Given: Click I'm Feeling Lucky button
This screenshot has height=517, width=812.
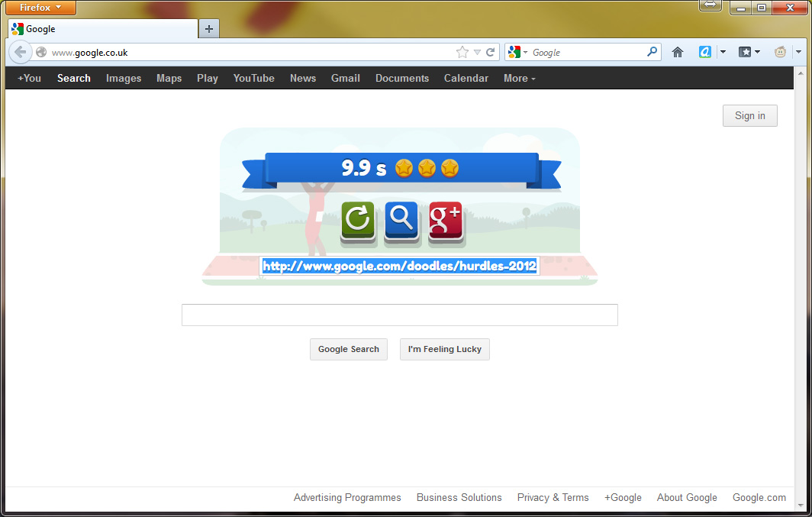Looking at the screenshot, I should tap(444, 349).
